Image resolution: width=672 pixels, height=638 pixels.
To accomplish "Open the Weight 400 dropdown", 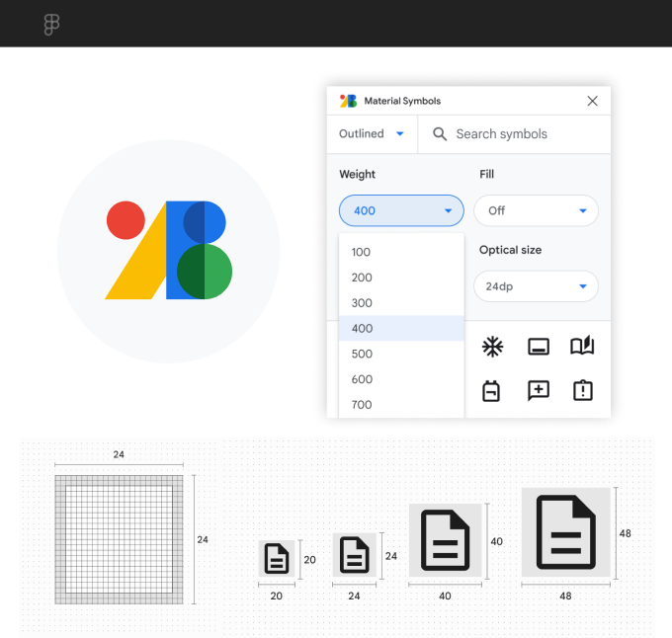I will (x=401, y=210).
